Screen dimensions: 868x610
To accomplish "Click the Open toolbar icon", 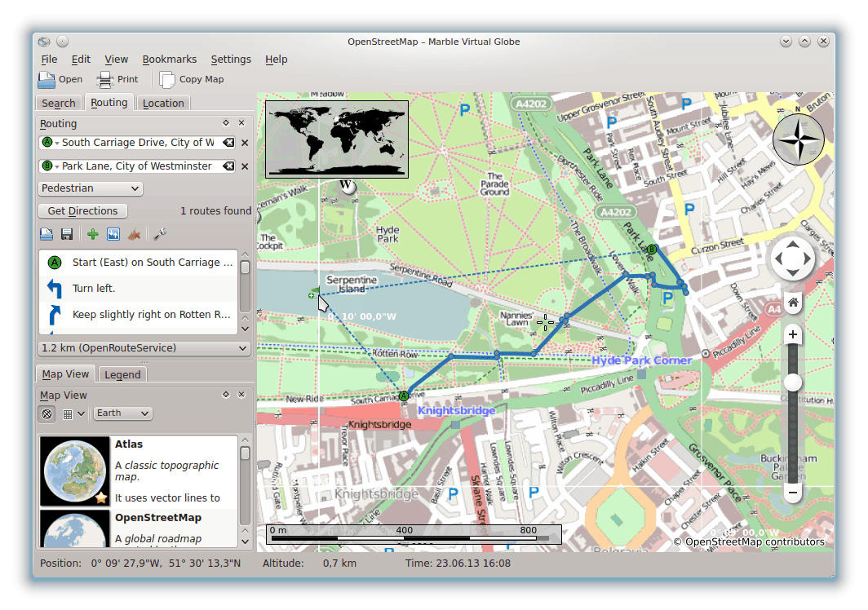I will point(46,80).
